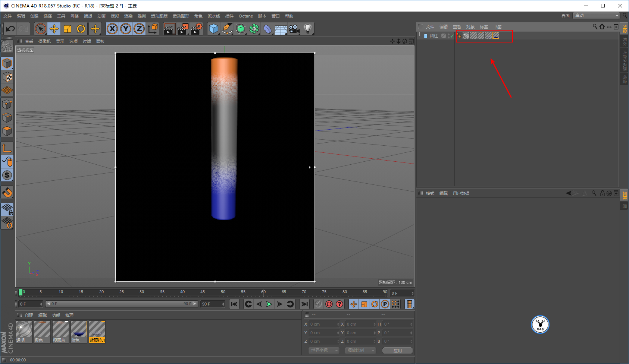Toggle coordinate system icon
Image resolution: width=629 pixels, height=364 pixels.
tap(153, 29)
